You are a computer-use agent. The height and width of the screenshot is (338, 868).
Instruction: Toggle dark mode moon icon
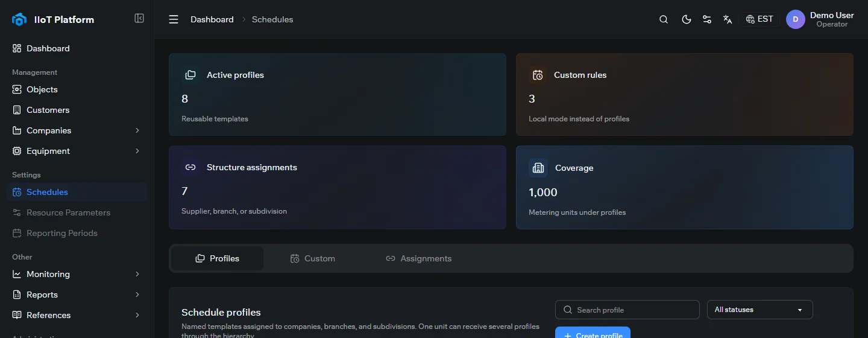coord(686,19)
